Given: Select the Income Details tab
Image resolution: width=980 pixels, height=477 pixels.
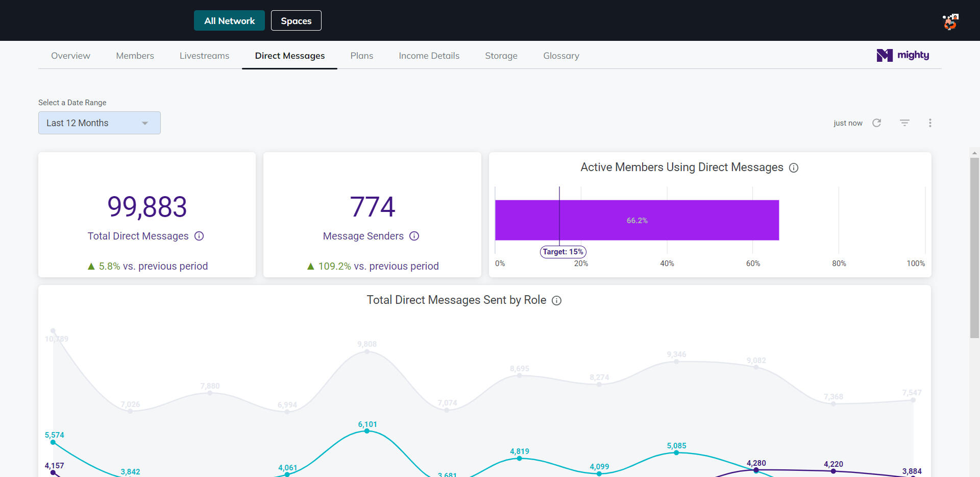Looking at the screenshot, I should [x=429, y=56].
